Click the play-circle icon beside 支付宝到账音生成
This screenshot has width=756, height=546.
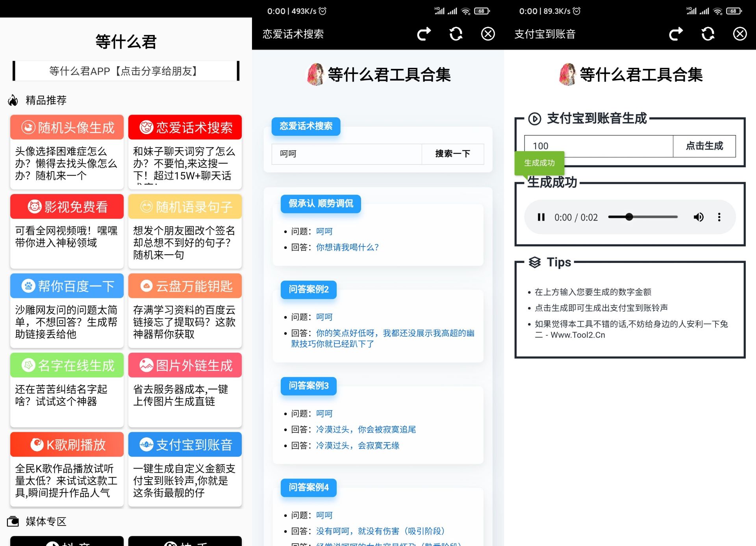point(535,118)
